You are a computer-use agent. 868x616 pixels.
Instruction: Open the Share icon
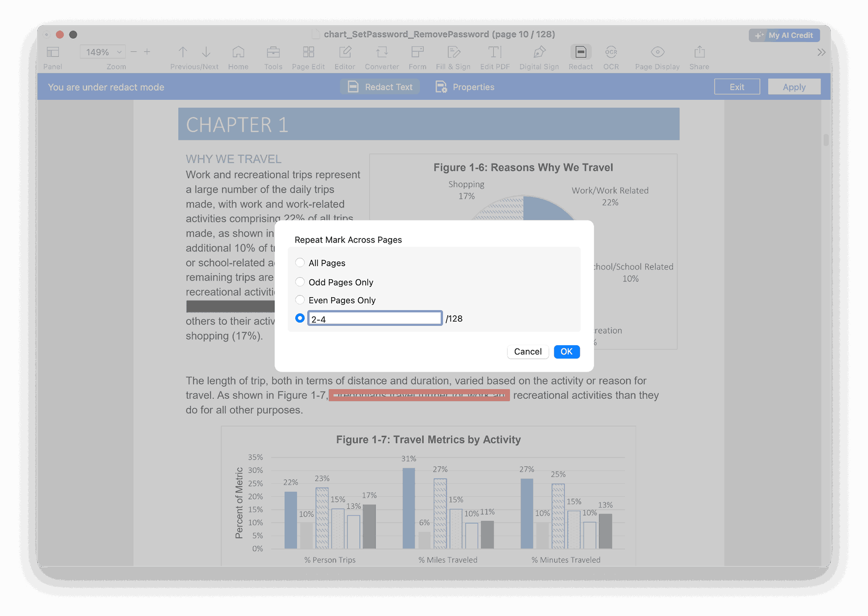[x=699, y=52]
